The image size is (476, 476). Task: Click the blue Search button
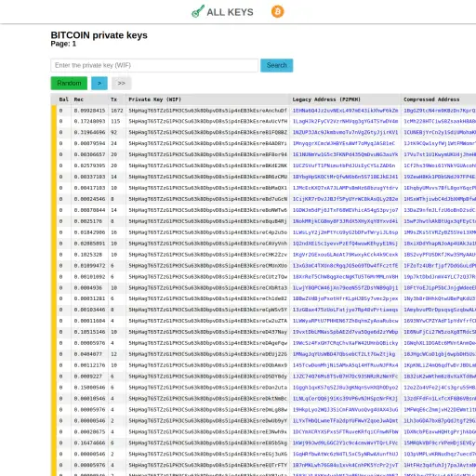pos(277,65)
